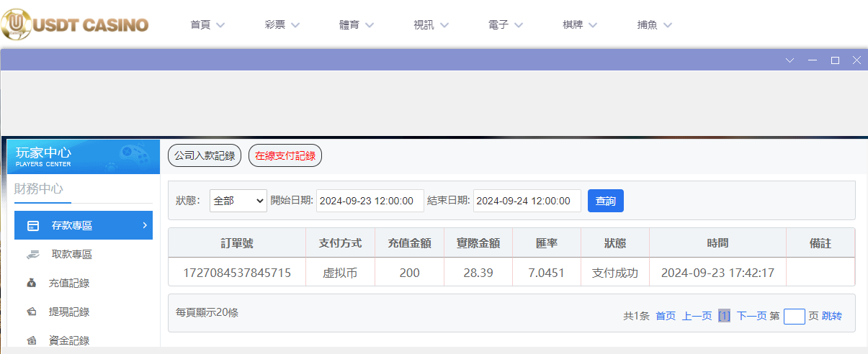Click the 備註 column header
This screenshot has height=354, width=868.
coord(820,243)
